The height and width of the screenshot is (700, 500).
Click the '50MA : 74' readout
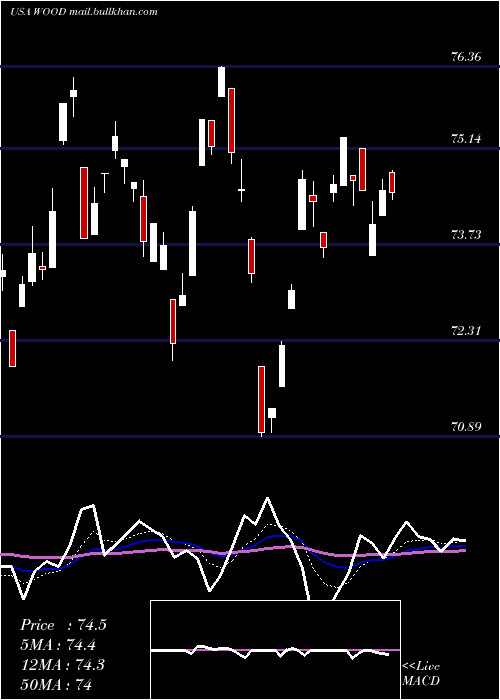pyautogui.click(x=56, y=684)
